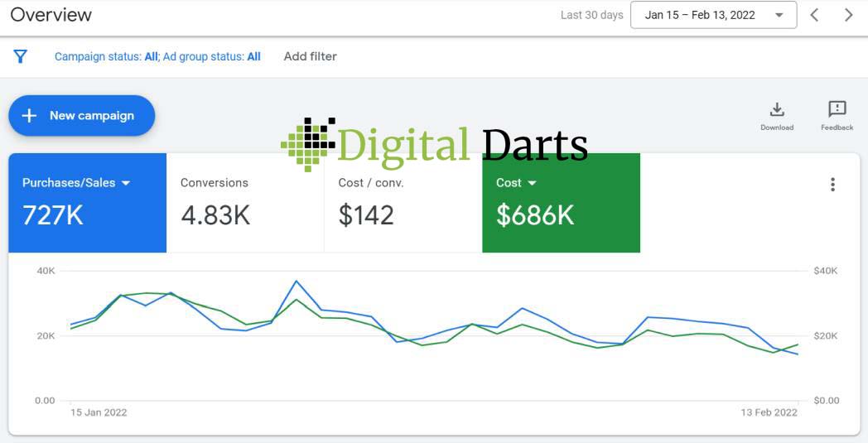868x443 pixels.
Task: Click the plus icon in New campaign
Action: tap(29, 116)
